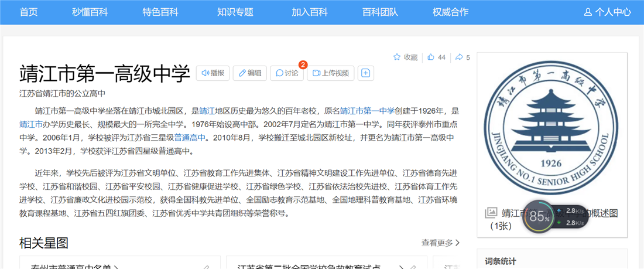Follow the 普通高中 hyperlink in the text
This screenshot has height=269, width=644.
pos(190,138)
